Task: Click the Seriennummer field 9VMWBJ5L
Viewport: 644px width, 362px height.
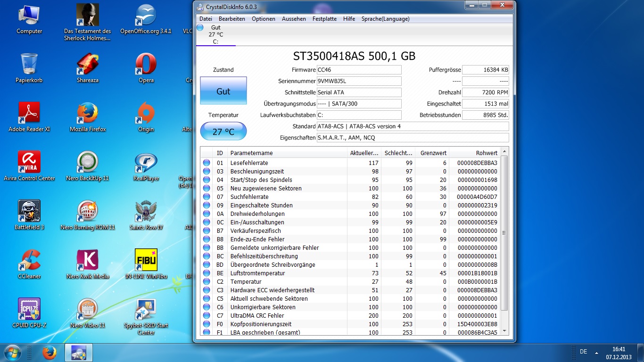Action: (359, 81)
